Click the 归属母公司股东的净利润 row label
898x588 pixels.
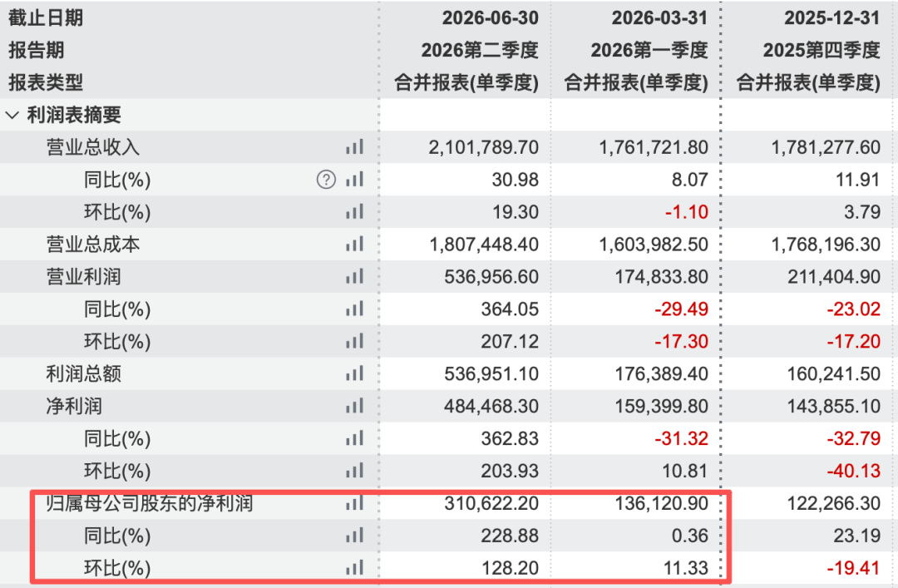[x=150, y=504]
